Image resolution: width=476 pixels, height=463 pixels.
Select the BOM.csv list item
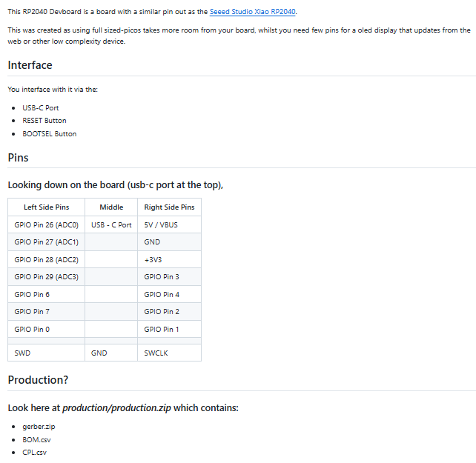36,439
